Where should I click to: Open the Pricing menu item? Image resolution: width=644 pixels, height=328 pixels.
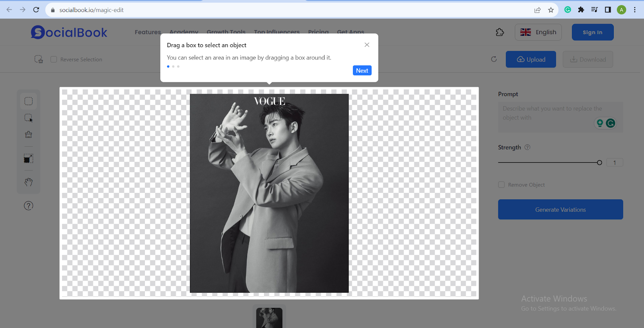tap(318, 32)
